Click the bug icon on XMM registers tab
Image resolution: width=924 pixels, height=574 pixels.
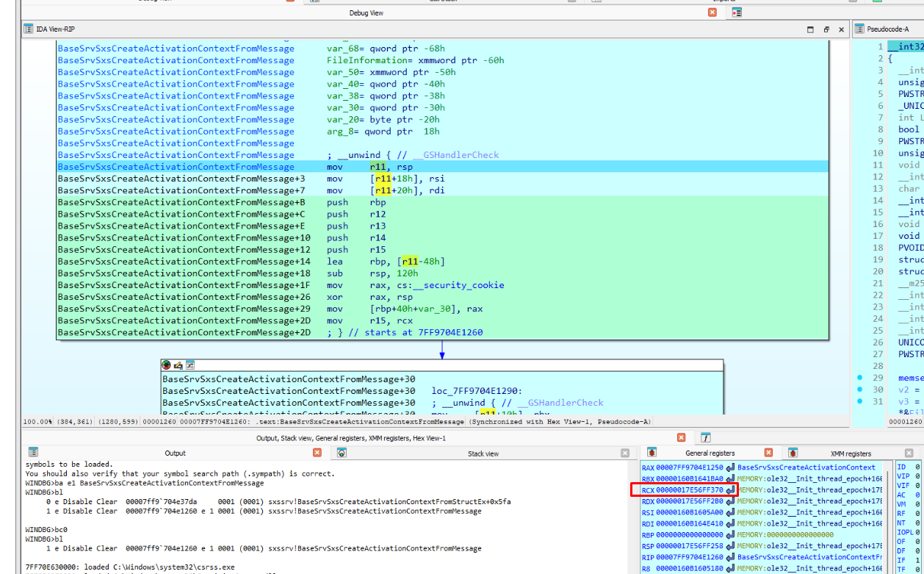coord(793,453)
